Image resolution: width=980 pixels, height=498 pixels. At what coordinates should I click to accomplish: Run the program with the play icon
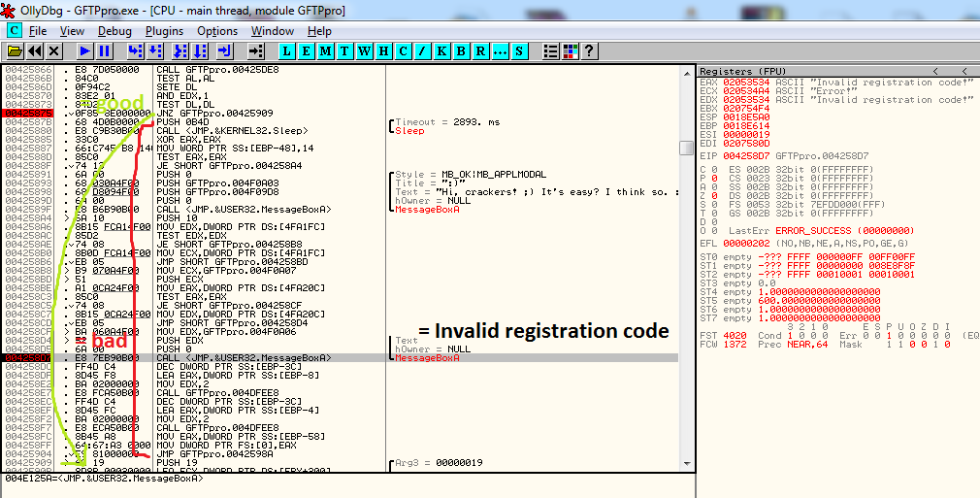[x=85, y=50]
